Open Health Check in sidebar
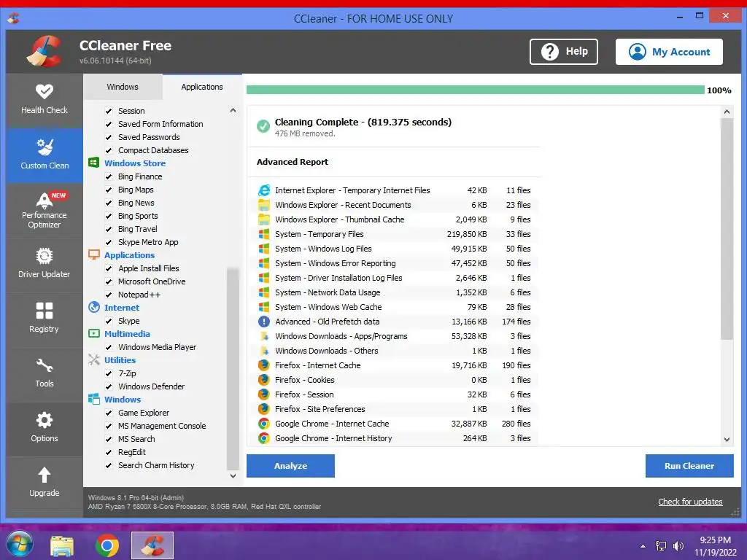 44,100
